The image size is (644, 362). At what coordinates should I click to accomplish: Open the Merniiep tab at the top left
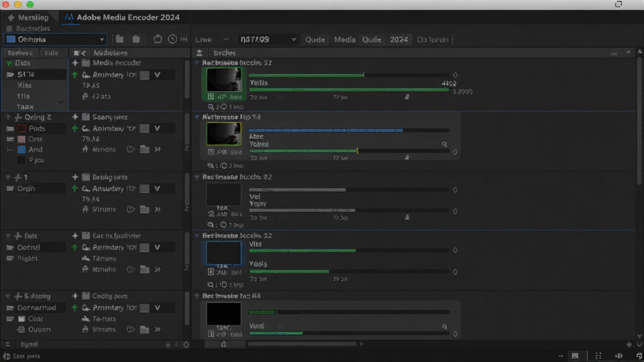[x=28, y=17]
